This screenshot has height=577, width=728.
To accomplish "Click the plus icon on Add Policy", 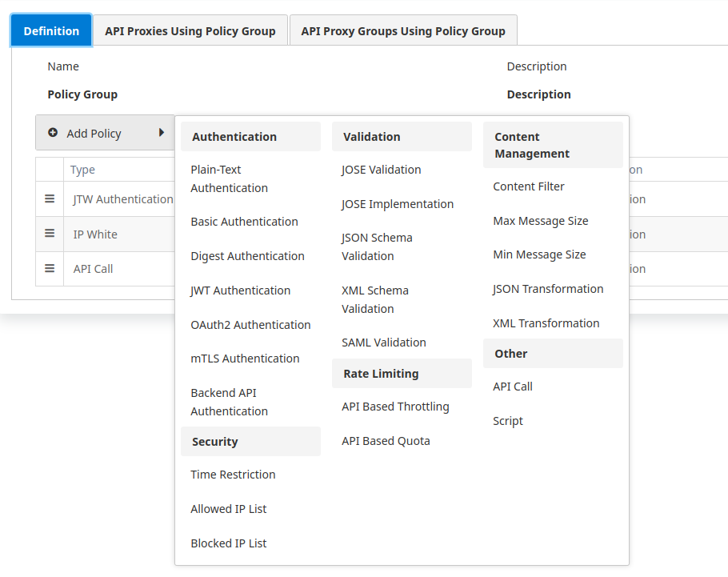I will point(53,132).
